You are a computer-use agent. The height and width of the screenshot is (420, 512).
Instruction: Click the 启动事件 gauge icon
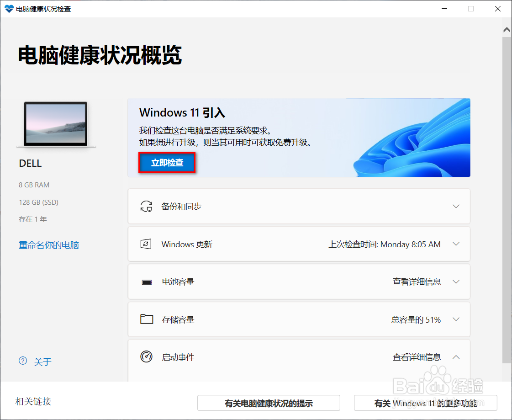(146, 356)
